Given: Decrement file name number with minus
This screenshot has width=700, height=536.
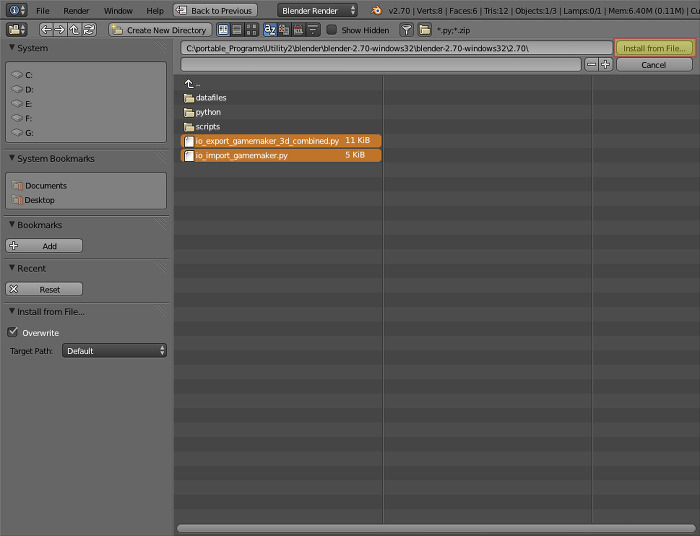Looking at the screenshot, I should pos(591,65).
